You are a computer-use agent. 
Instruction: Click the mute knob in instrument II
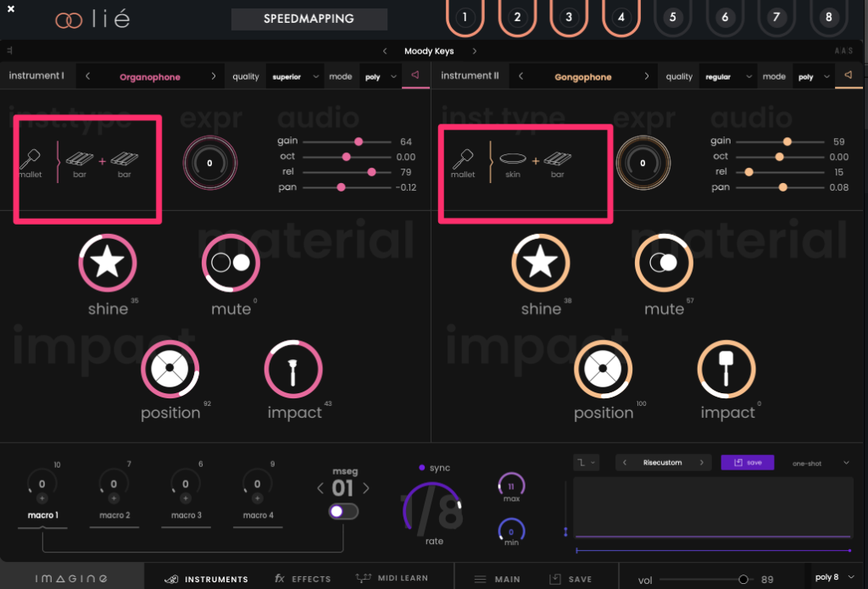click(x=664, y=264)
